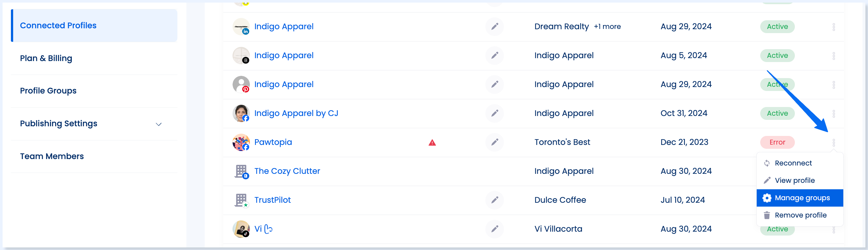Screen dimensions: 868x250
Task: Click the pencil edit icon for Pawtopia
Action: pos(494,142)
